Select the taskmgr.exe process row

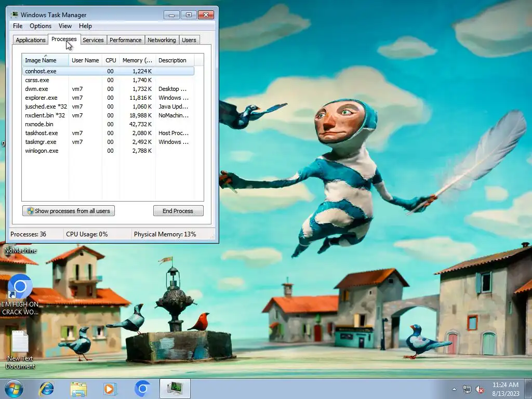108,142
